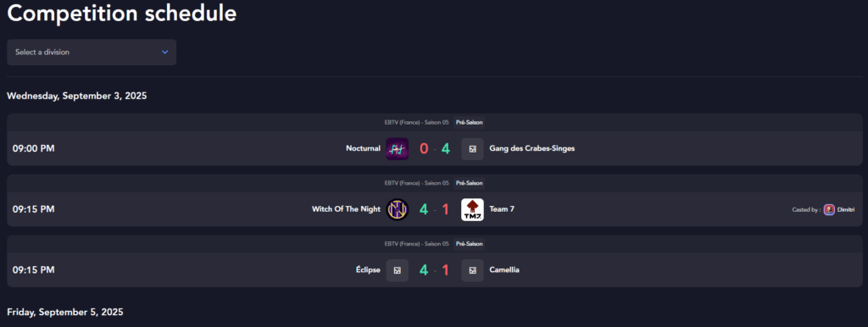
Task: Click the Dimitri caster name
Action: tap(847, 210)
